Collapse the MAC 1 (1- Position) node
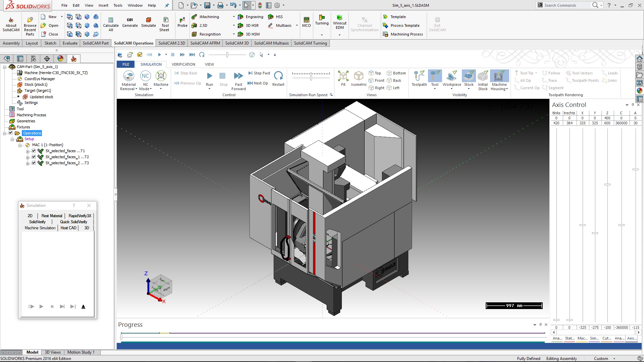This screenshot has height=362, width=644. (20, 145)
